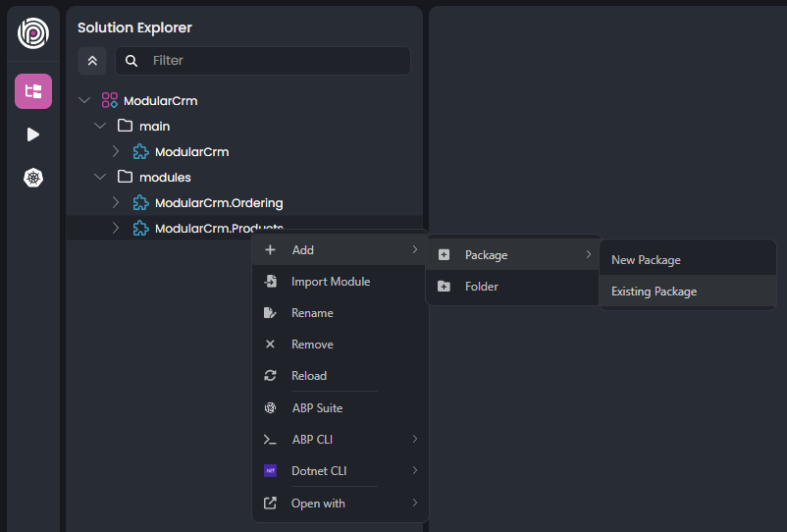The image size is (787, 532).
Task: Select Remove in the context menu
Action: tap(340, 345)
